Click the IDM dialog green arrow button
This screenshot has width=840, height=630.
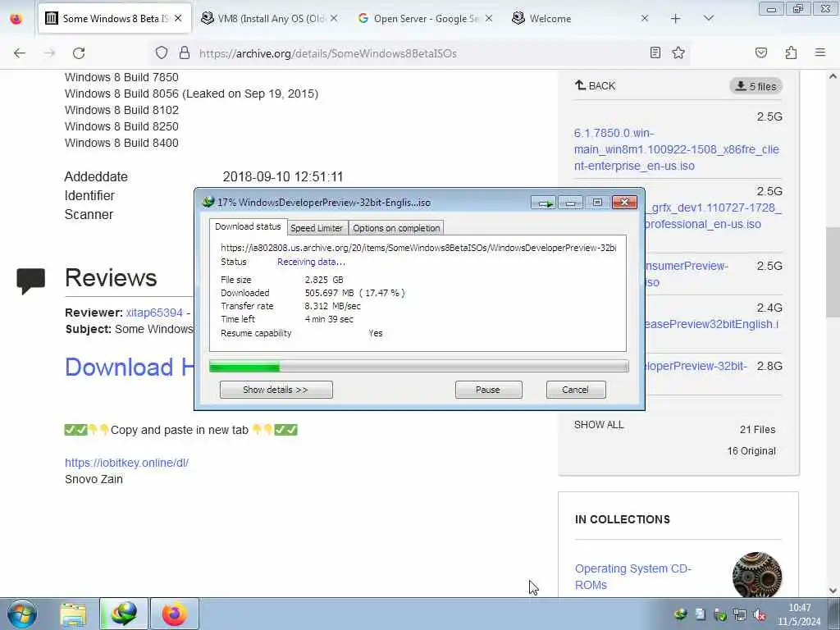pos(545,203)
